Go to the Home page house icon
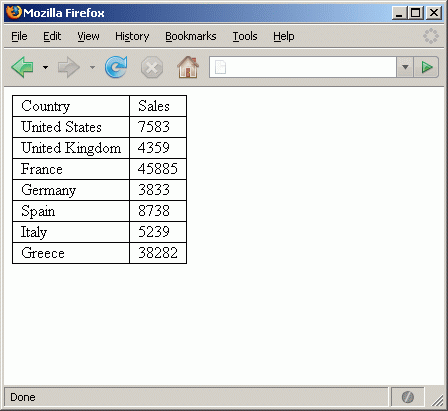The height and width of the screenshot is (411, 448). (x=188, y=67)
